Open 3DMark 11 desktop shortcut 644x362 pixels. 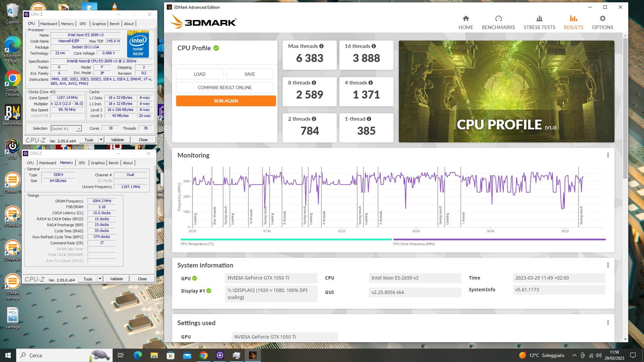(12, 183)
